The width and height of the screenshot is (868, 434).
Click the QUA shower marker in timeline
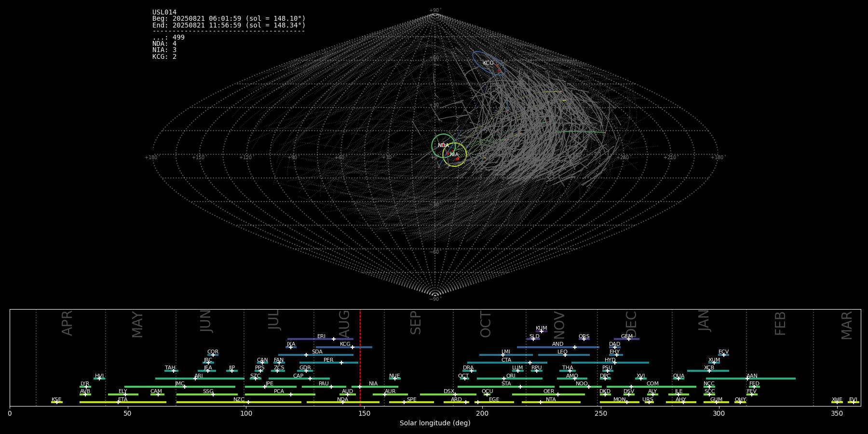[x=678, y=379]
